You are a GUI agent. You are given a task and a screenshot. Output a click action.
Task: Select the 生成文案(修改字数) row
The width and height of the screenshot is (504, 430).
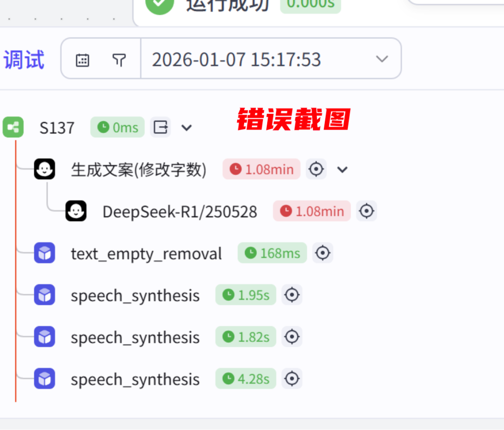pyautogui.click(x=191, y=169)
